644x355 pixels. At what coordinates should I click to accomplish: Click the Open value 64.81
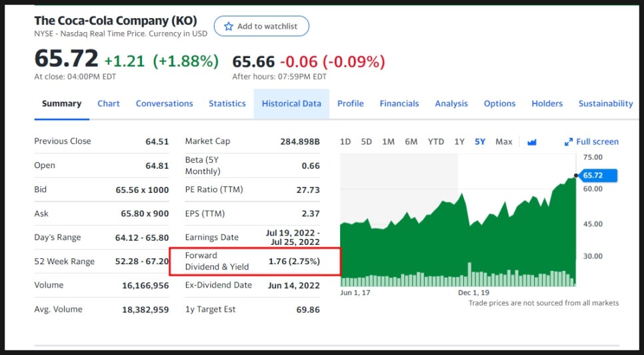point(157,165)
